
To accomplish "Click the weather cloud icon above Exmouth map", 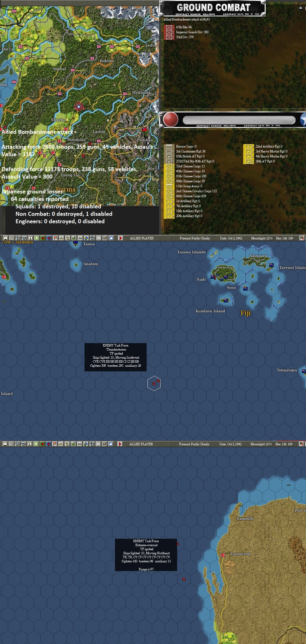I will point(111,444).
